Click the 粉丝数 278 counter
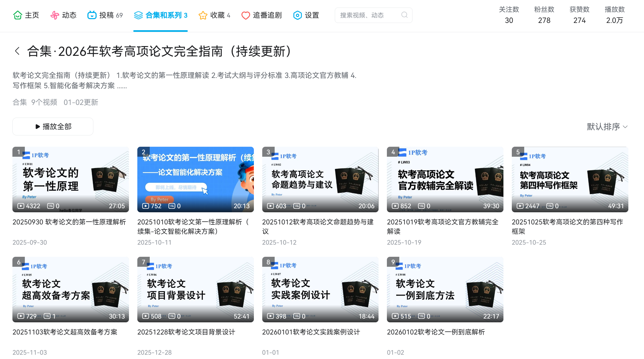 544,15
